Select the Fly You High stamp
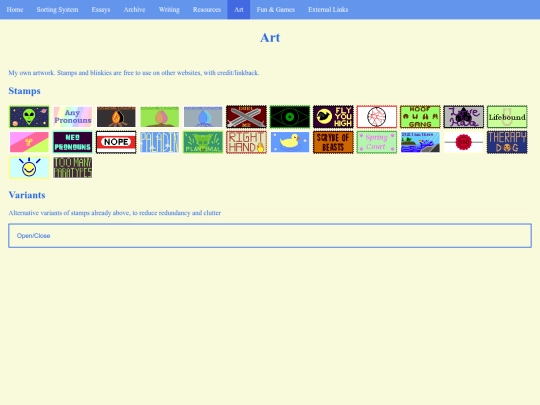 (333, 117)
